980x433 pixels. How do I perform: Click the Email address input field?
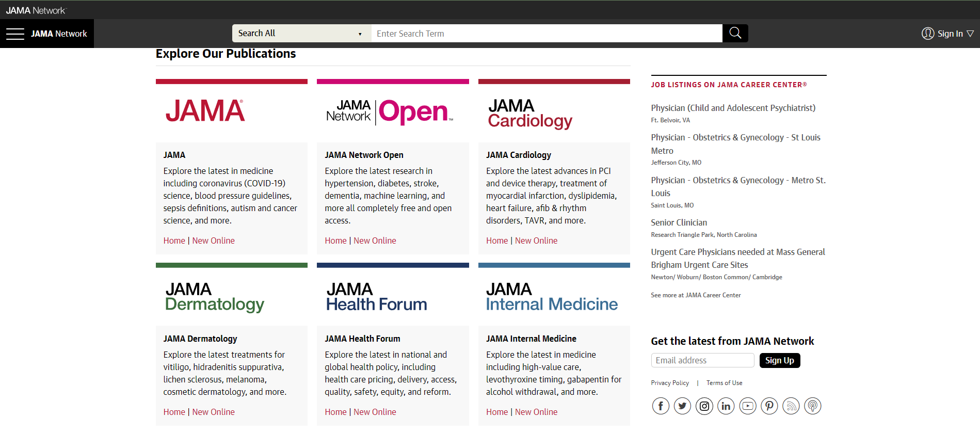coord(702,360)
